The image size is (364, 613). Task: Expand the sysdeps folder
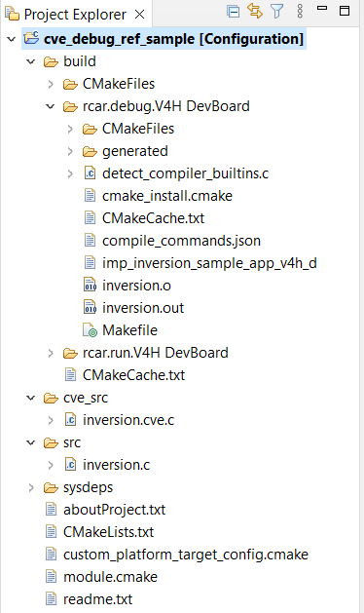pyautogui.click(x=31, y=487)
